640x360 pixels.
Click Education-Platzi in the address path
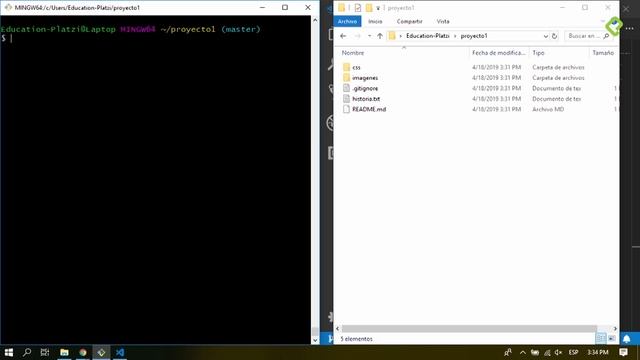427,36
